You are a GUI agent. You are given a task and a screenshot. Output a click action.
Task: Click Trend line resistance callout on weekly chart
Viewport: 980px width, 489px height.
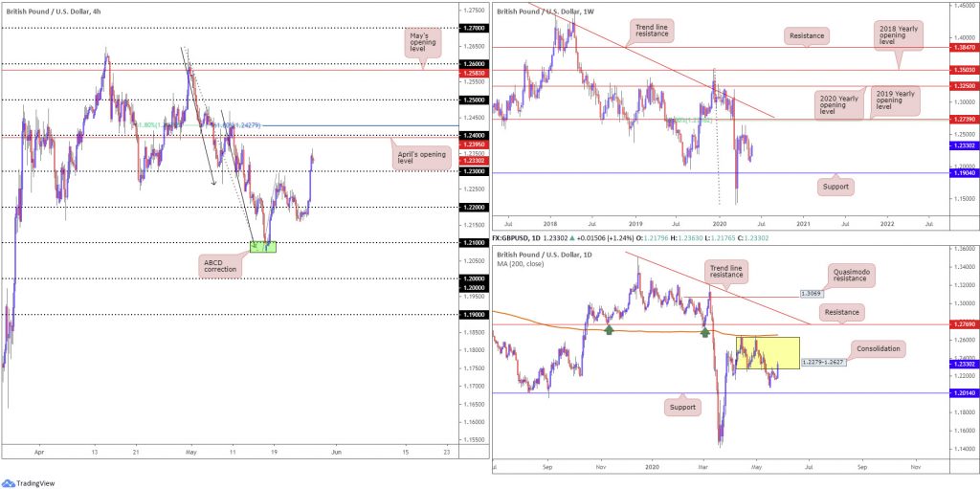(650, 33)
